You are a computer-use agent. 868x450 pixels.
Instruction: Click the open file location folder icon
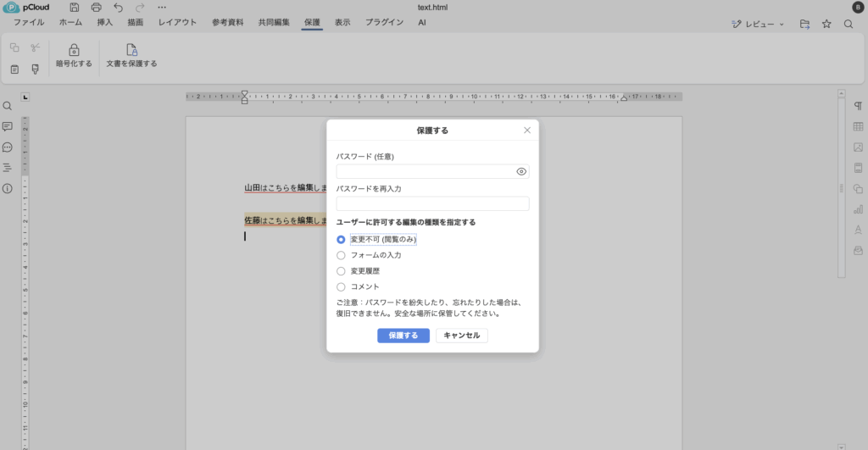(805, 24)
